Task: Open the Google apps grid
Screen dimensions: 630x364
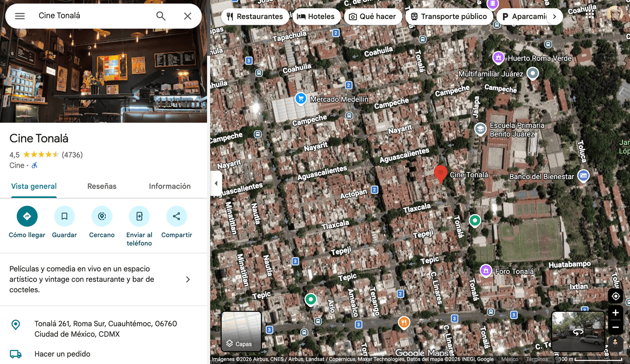Action: [x=589, y=14]
